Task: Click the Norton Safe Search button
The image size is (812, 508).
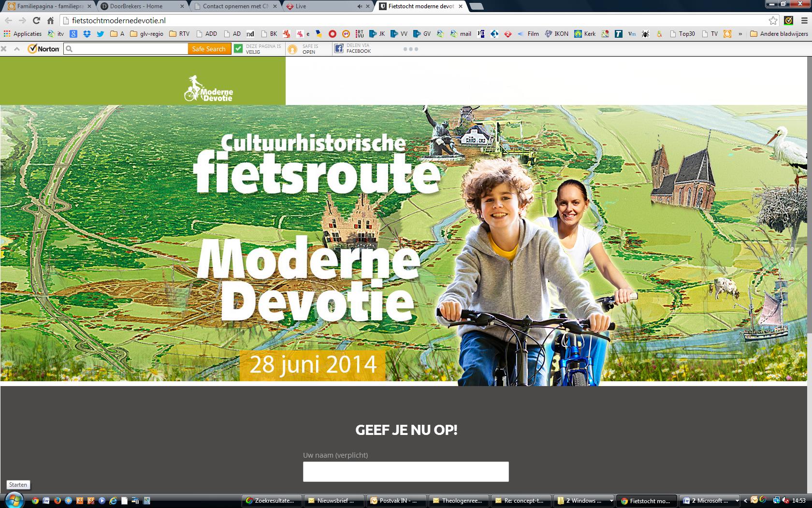Action: coord(209,49)
